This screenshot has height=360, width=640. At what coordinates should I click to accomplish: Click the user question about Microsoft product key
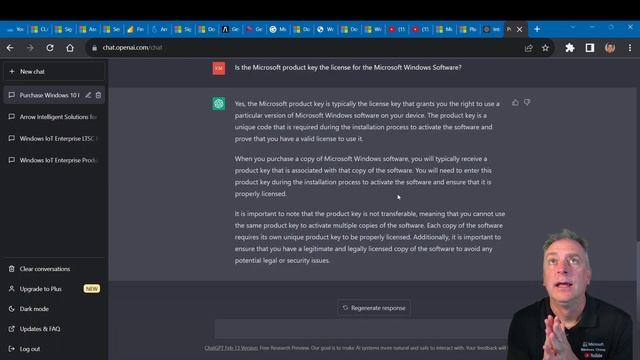click(x=348, y=68)
